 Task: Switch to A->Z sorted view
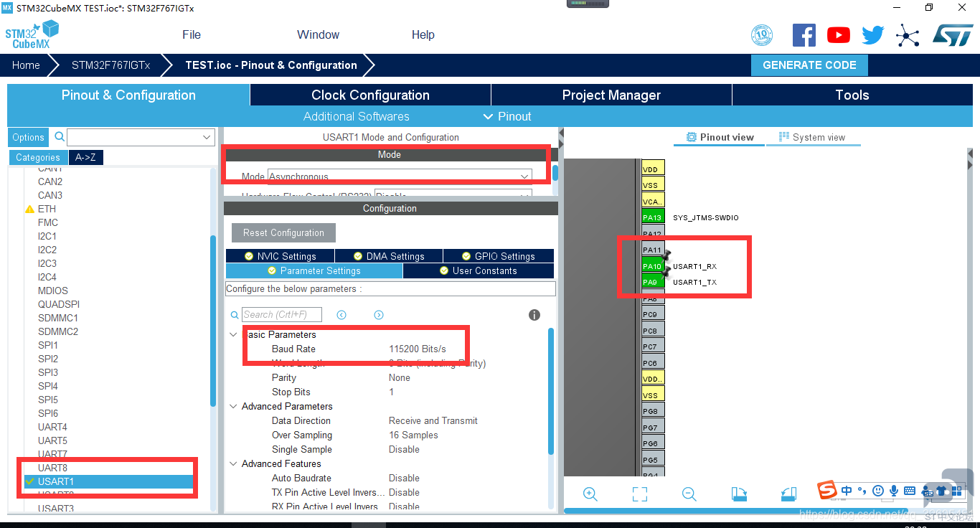click(x=85, y=158)
